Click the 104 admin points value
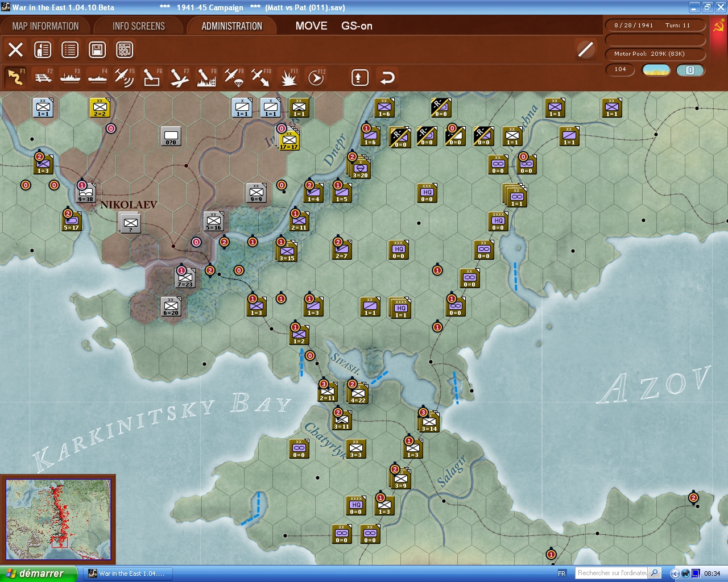The width and height of the screenshot is (728, 582). (621, 70)
